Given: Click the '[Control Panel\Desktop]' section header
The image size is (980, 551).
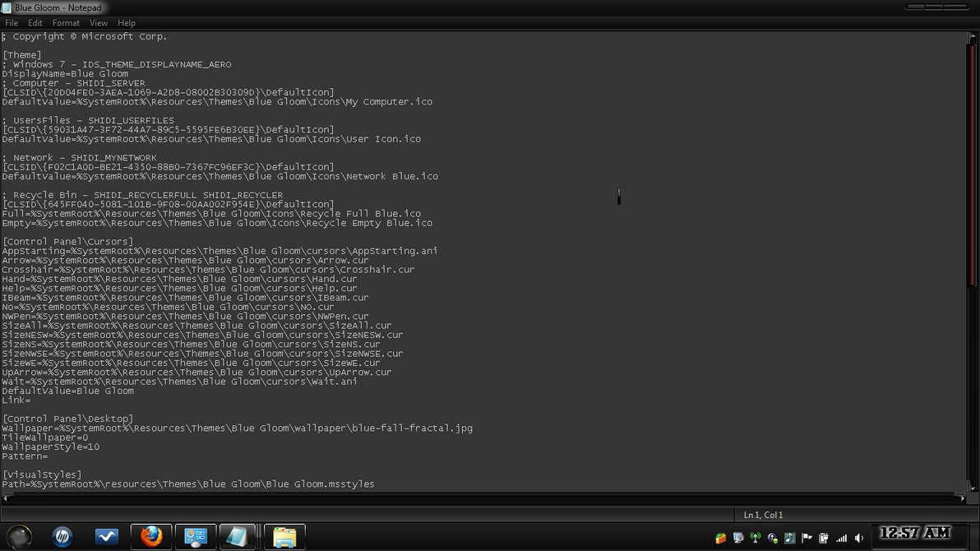Looking at the screenshot, I should 67,419.
